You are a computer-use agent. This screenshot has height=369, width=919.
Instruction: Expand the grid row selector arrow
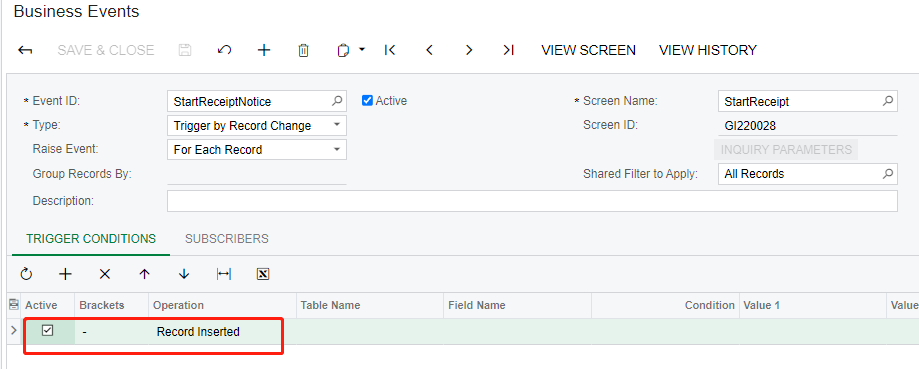click(14, 331)
